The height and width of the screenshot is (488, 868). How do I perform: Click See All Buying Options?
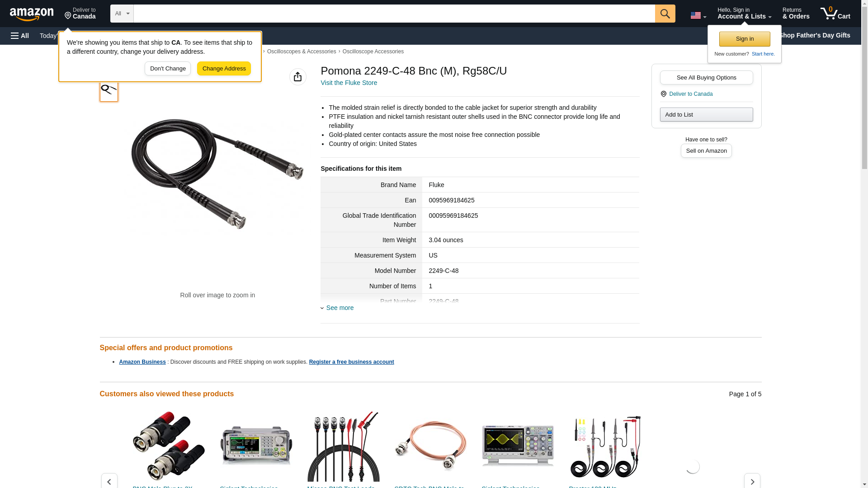pos(706,77)
